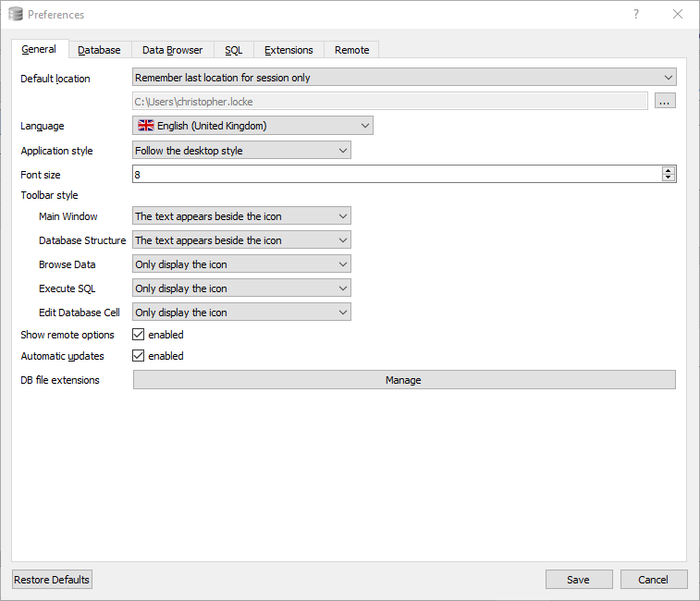Open the Remote tab
Image resolution: width=700 pixels, height=601 pixels.
pos(351,50)
